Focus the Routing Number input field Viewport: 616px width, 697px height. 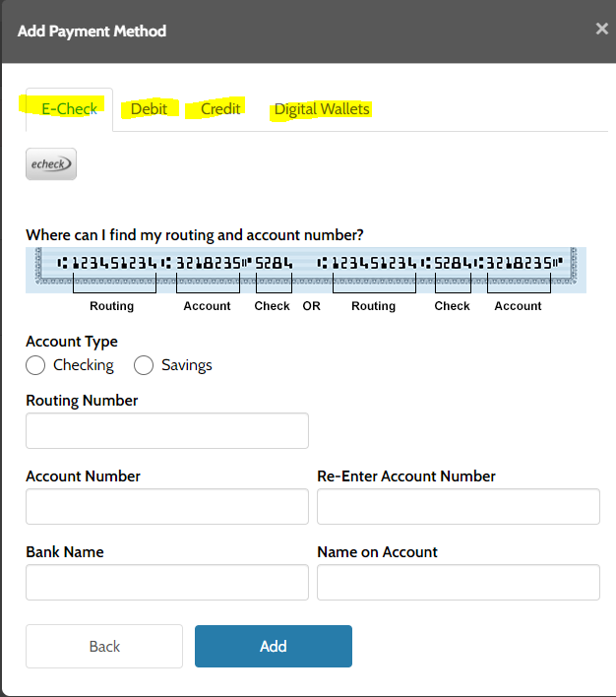click(167, 431)
